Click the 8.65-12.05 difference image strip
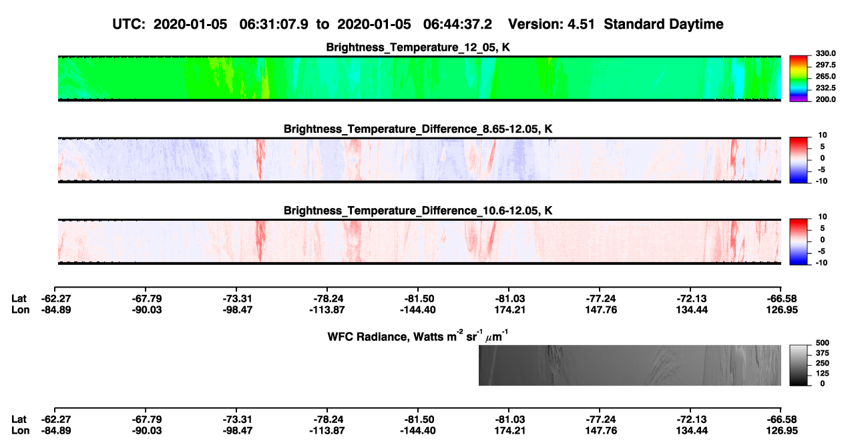Viewport: 868px width, 445px height. [x=419, y=159]
